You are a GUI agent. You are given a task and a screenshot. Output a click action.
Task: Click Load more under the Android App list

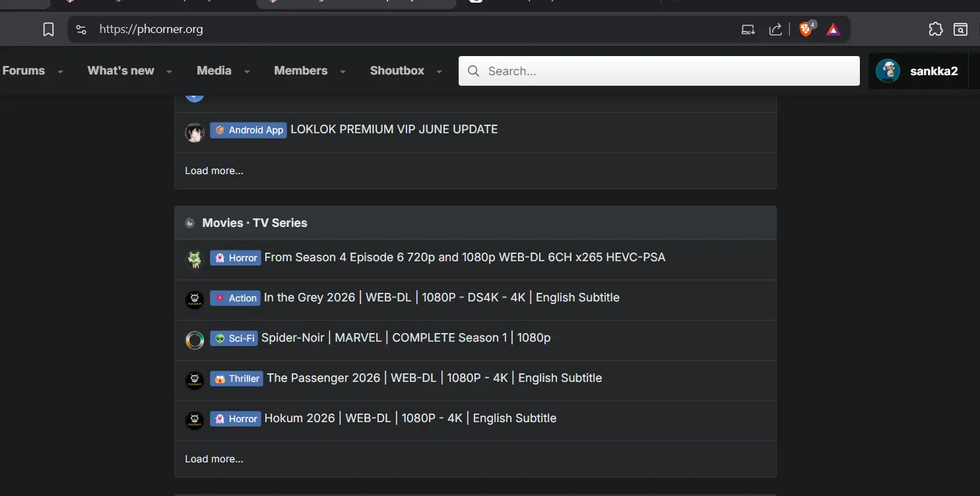[x=214, y=171]
